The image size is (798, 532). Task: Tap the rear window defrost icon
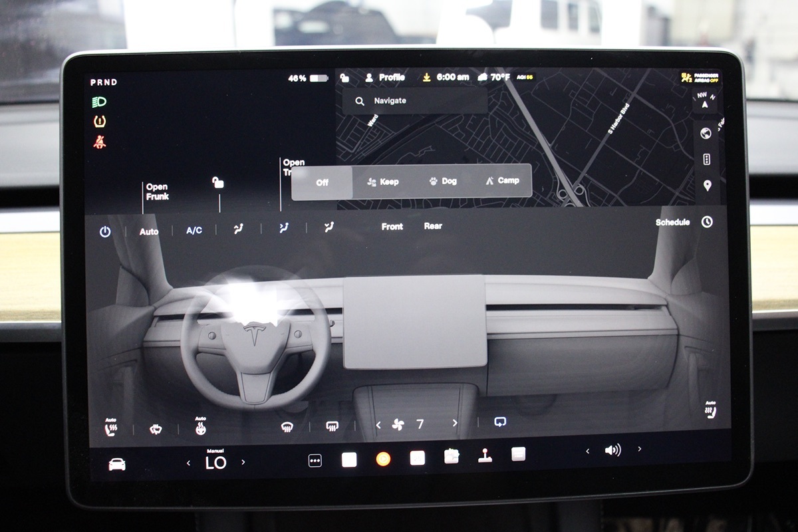(x=332, y=426)
